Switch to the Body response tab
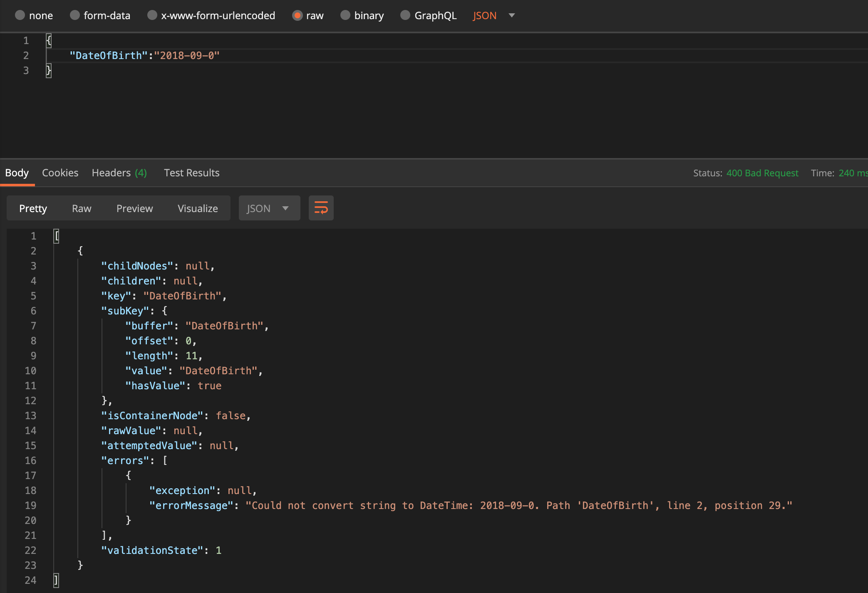868x593 pixels. [17, 173]
